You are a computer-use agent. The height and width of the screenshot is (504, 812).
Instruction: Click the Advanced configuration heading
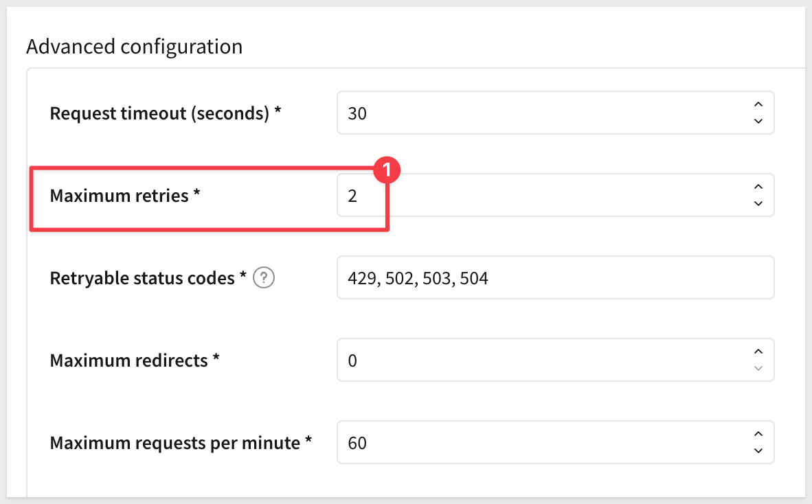pyautogui.click(x=134, y=47)
